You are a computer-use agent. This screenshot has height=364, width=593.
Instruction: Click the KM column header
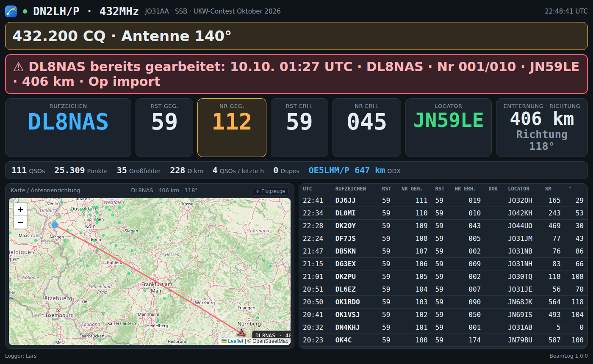[x=548, y=189]
